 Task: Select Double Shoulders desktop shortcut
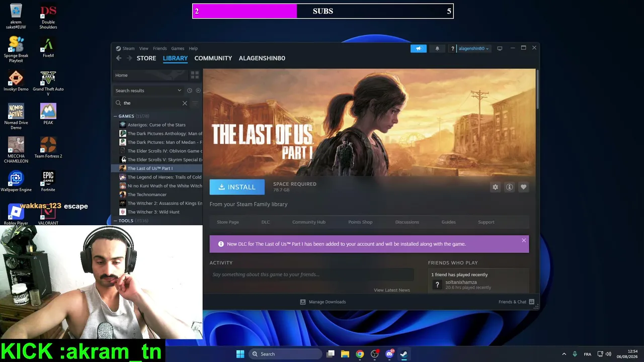[x=48, y=16]
